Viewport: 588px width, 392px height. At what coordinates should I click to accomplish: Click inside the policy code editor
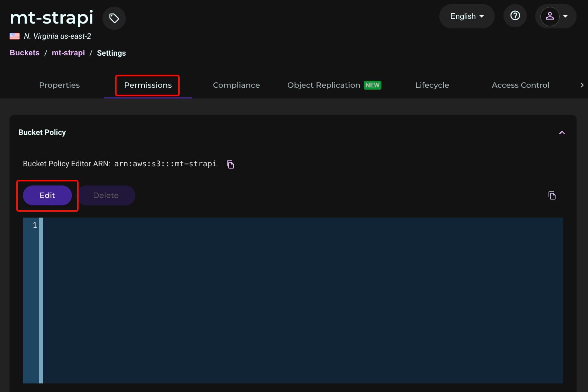[303, 300]
